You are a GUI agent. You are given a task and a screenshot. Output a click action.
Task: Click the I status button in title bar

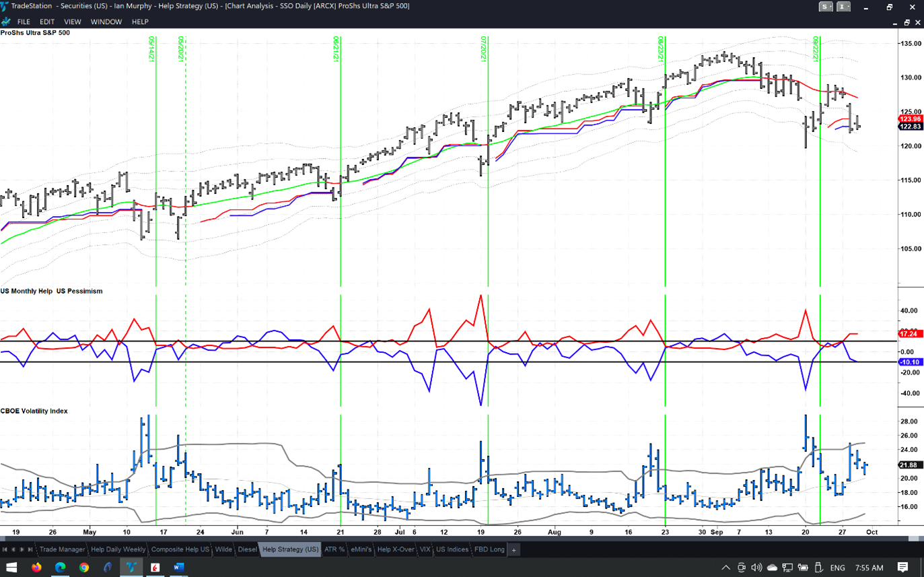click(x=843, y=7)
